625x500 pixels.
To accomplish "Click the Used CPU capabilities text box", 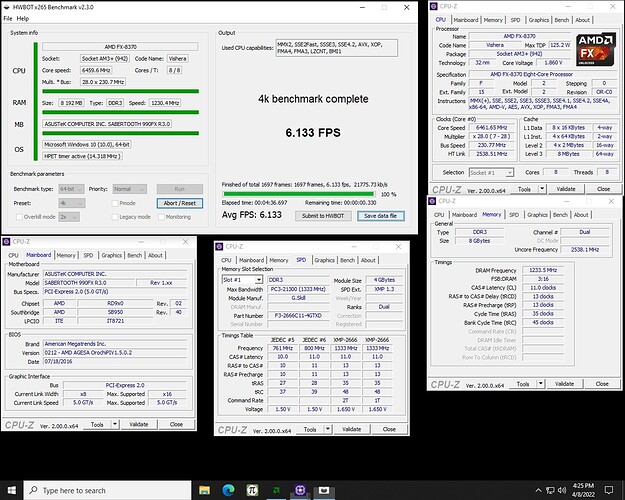I will [337, 48].
